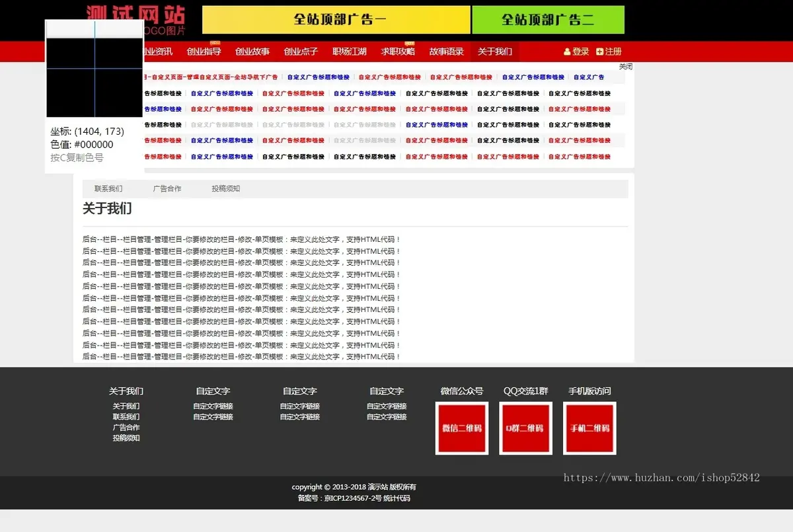Image resolution: width=793 pixels, height=532 pixels.
Task: Open the Q群二维码 QR image
Action: (525, 428)
